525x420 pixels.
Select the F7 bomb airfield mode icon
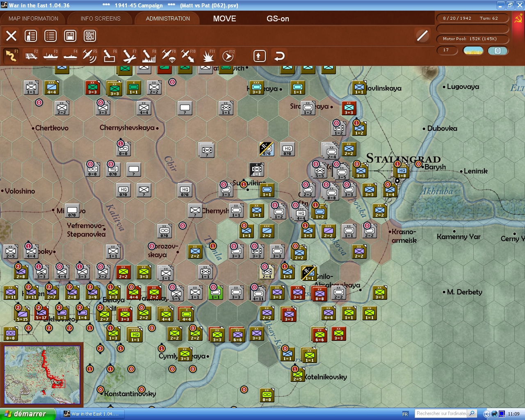coord(129,55)
